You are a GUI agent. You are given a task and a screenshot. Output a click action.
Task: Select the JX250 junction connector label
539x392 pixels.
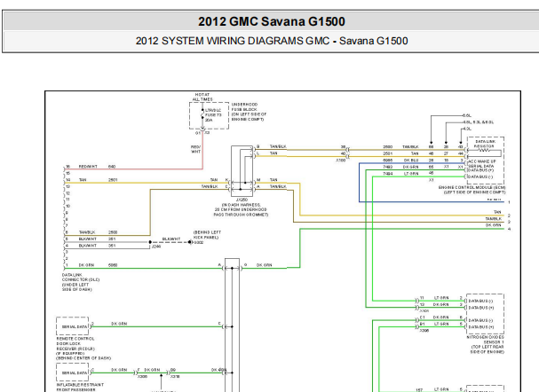tap(242, 200)
